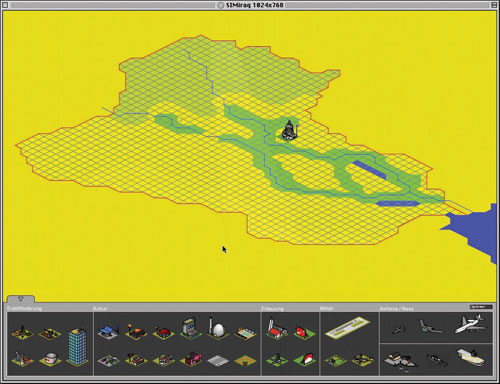Click the Erbauung section label
The height and width of the screenshot is (384, 500).
[272, 309]
